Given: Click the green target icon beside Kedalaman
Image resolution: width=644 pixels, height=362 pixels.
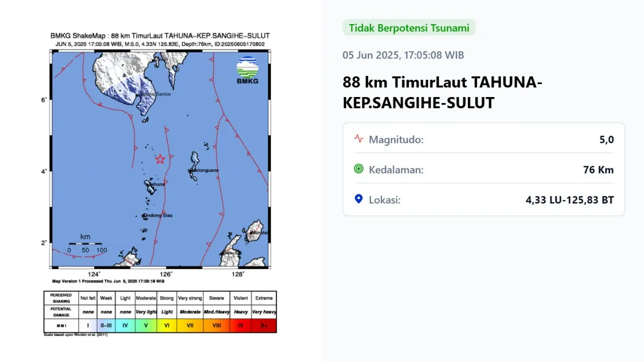Looking at the screenshot, I should click(x=359, y=169).
